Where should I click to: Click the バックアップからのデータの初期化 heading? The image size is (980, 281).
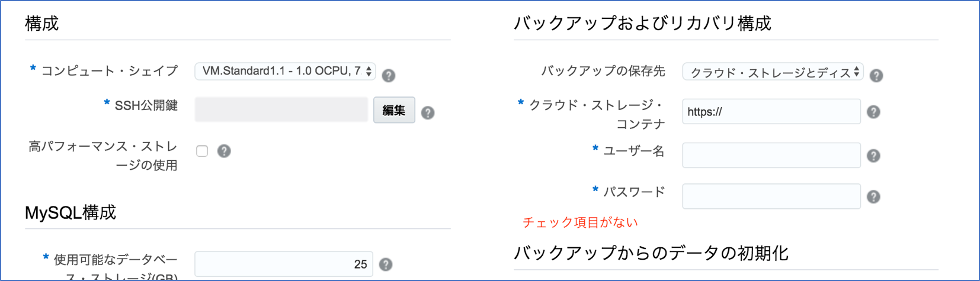pos(651,253)
